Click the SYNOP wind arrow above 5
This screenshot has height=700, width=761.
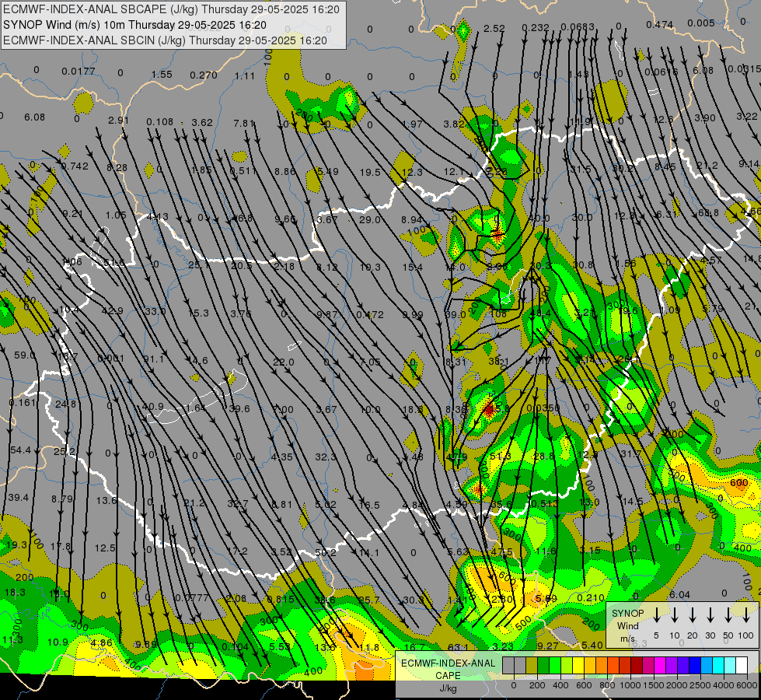coord(656,614)
